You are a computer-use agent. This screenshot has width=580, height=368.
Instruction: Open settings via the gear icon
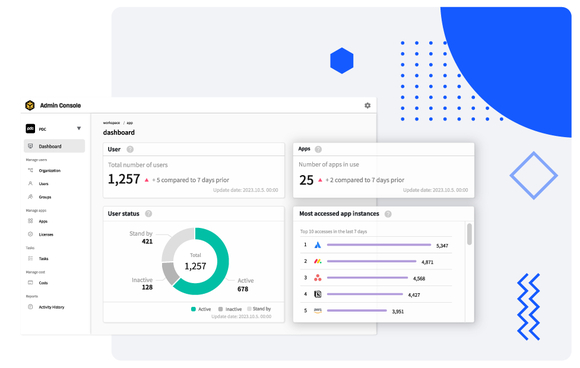pos(367,105)
